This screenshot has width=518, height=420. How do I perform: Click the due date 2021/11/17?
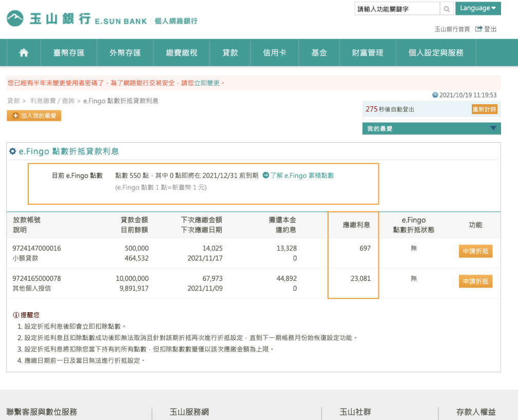[205, 258]
